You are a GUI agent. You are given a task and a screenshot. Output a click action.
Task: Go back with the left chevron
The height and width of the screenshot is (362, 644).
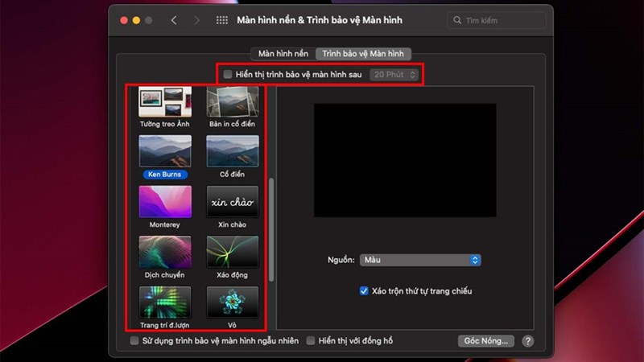coord(174,20)
